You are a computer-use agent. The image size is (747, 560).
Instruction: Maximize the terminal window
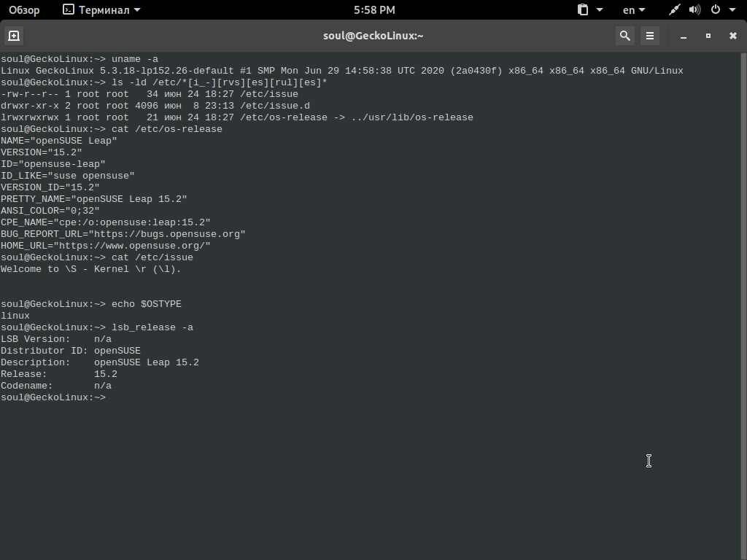click(708, 36)
